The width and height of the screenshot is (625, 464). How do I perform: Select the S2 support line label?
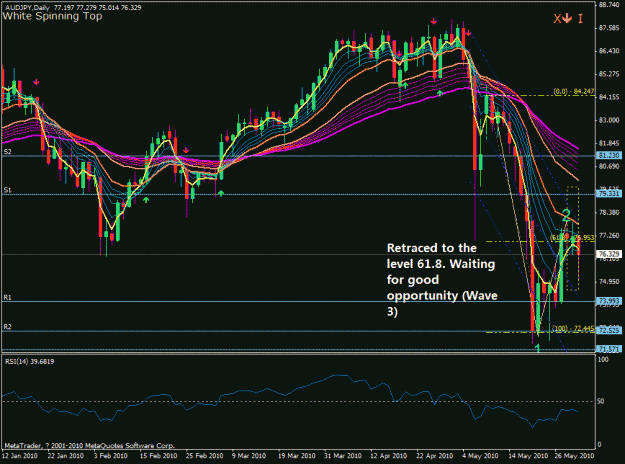point(8,151)
